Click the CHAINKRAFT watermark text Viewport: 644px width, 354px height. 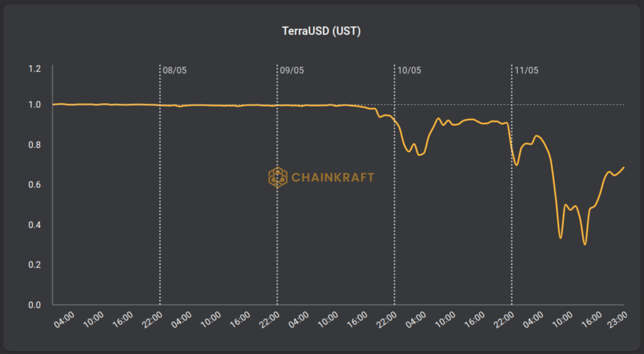point(332,177)
